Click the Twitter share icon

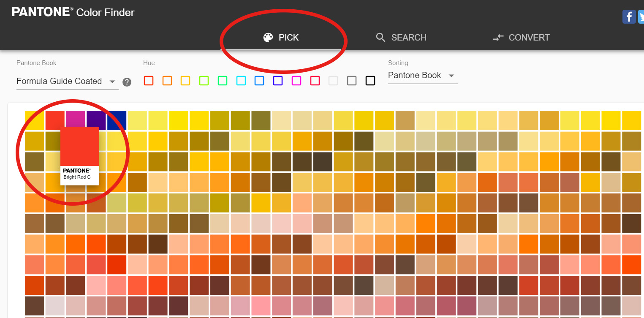[641, 17]
